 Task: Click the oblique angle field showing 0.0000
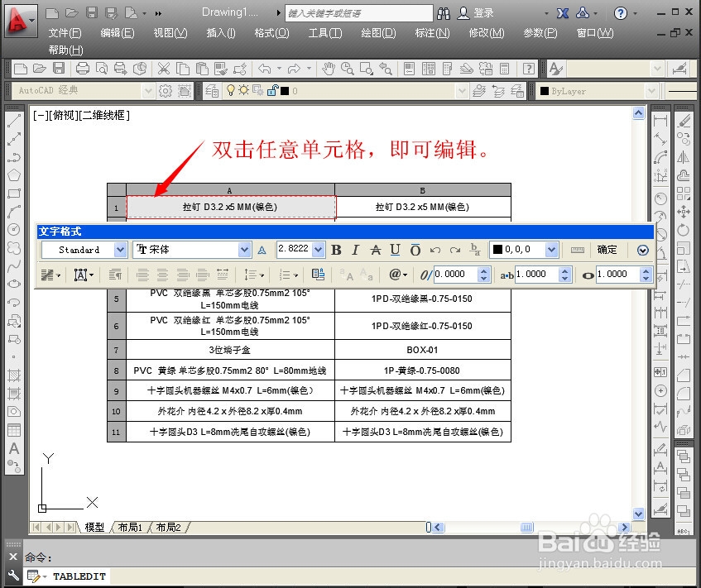point(457,275)
